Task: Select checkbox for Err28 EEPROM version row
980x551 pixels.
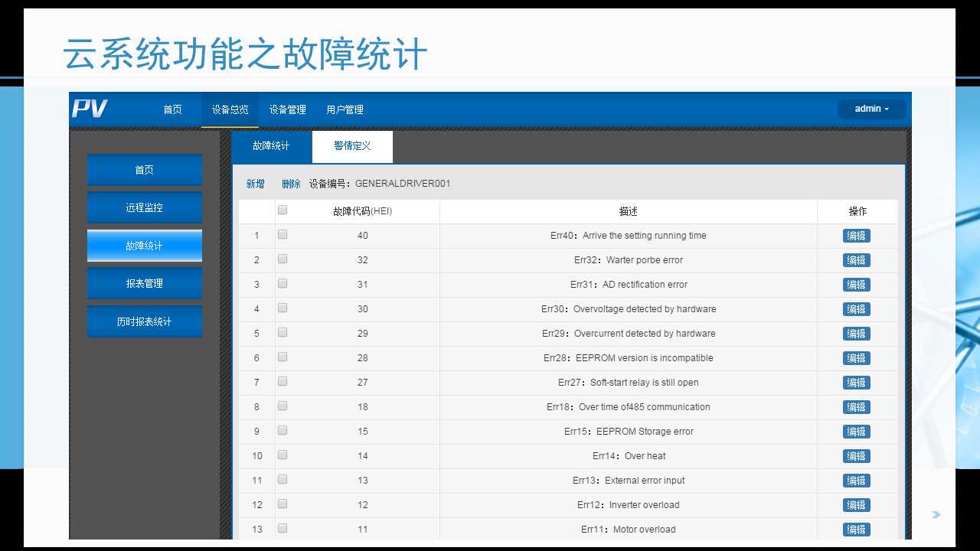Action: point(283,357)
